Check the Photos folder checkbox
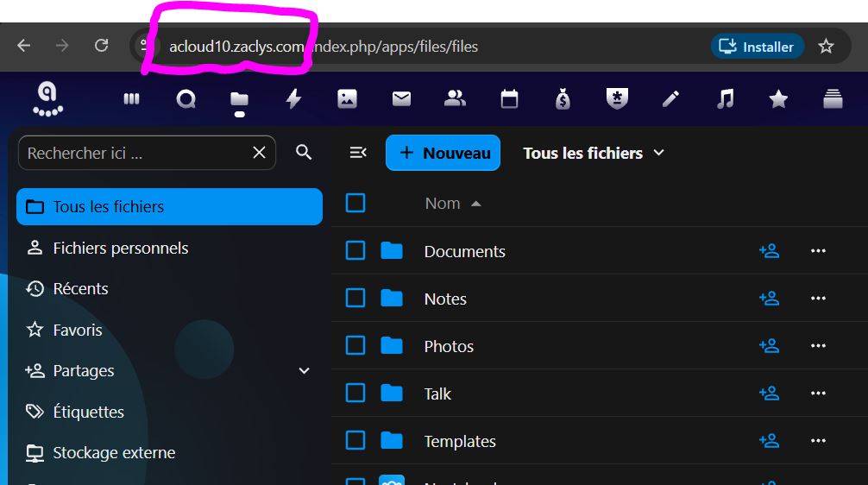The image size is (868, 485). (x=355, y=345)
